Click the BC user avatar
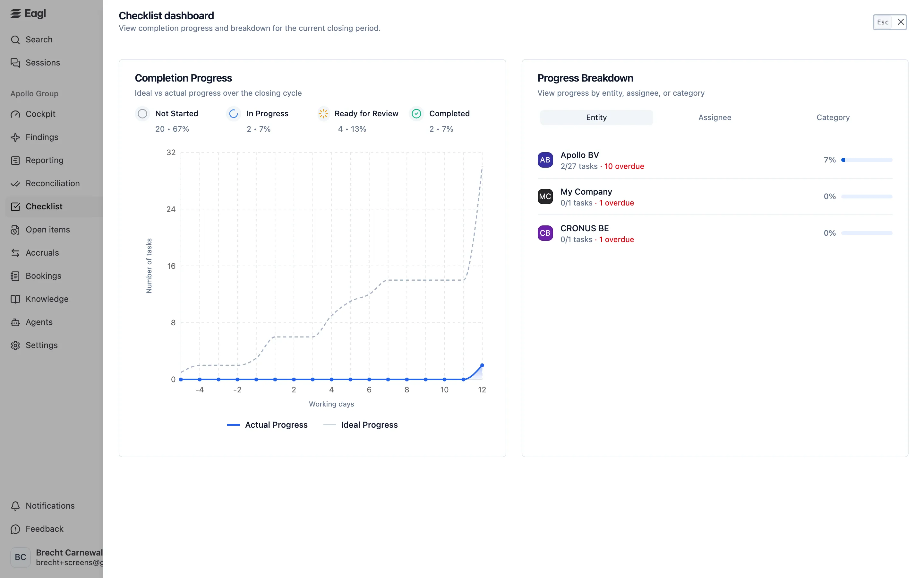 click(x=21, y=557)
